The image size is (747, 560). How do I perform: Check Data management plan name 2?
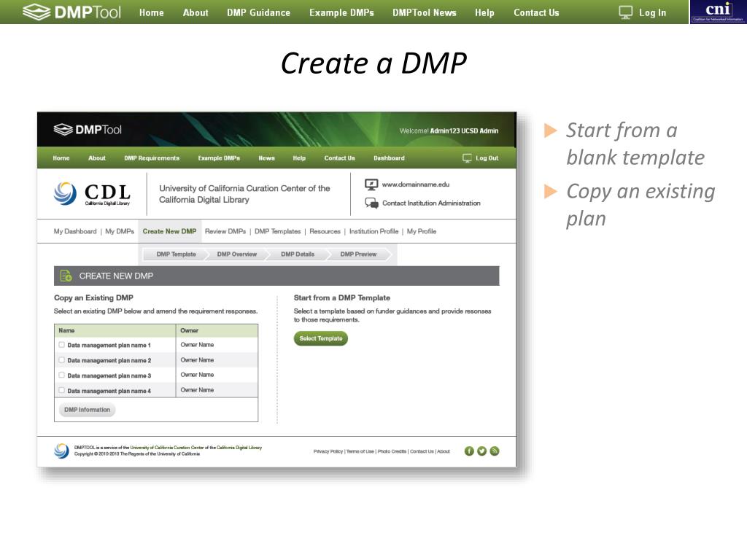point(61,360)
